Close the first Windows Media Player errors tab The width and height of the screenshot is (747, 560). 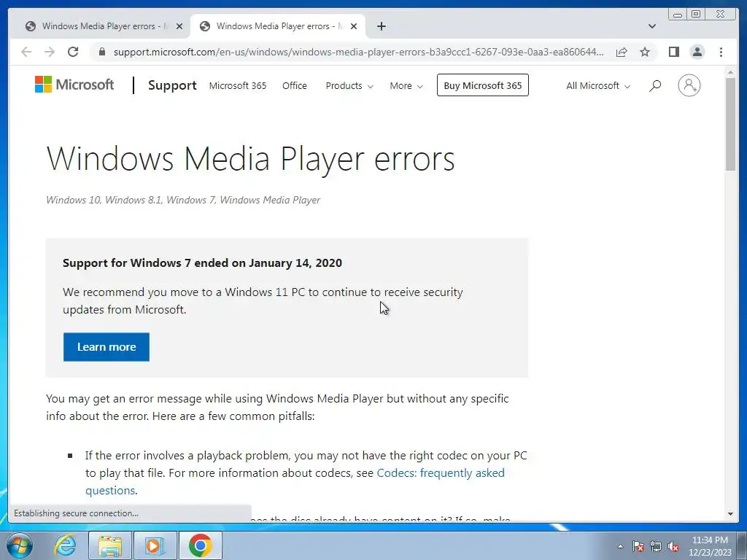point(179,26)
